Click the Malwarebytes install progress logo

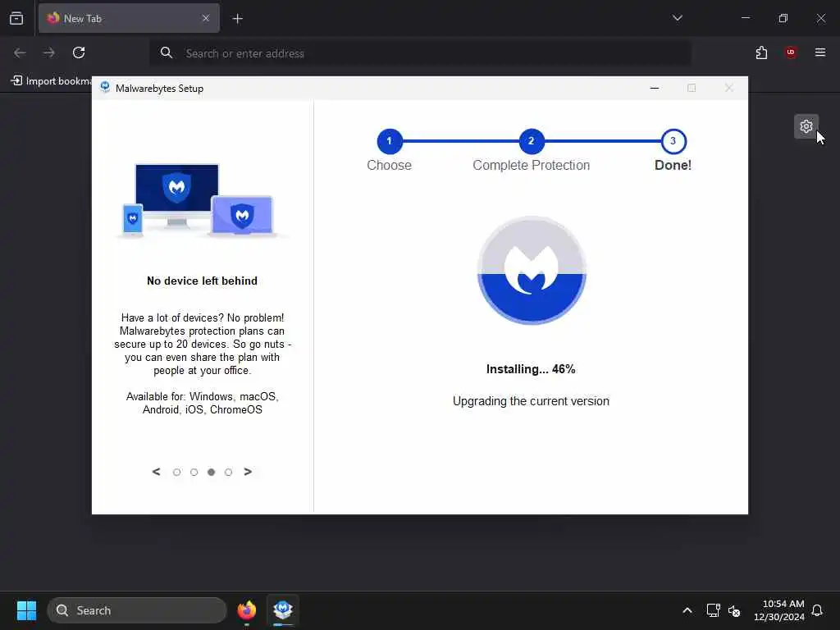[x=532, y=271]
